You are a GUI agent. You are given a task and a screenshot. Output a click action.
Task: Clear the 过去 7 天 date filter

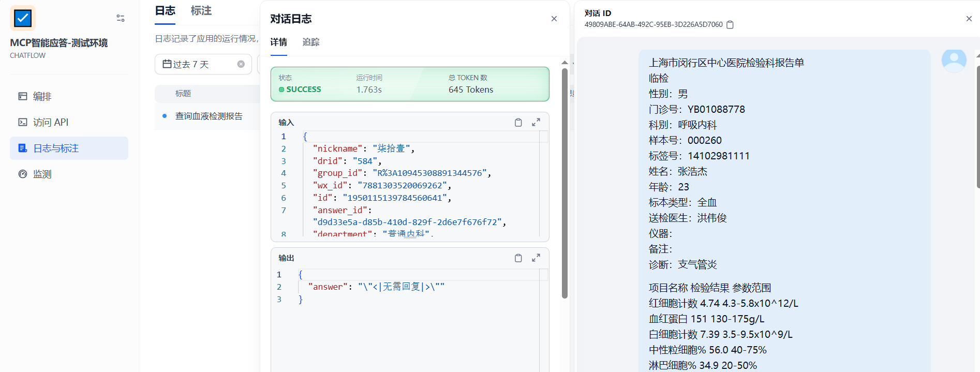click(241, 64)
